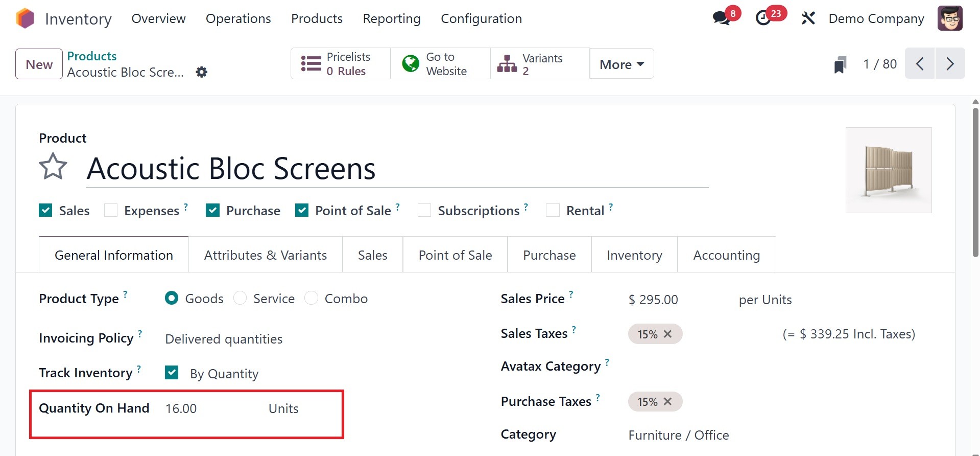Enable the Expenses checkbox

111,211
